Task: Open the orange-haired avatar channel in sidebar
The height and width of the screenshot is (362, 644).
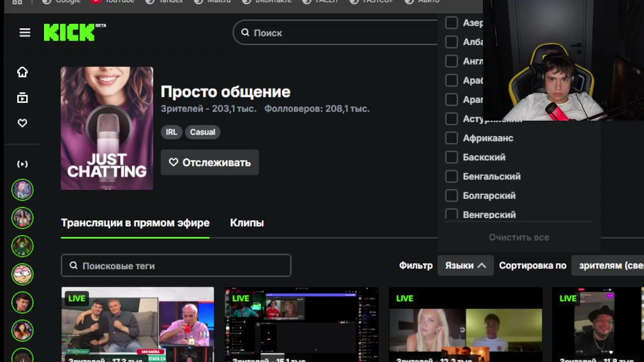Action: pyautogui.click(x=22, y=331)
